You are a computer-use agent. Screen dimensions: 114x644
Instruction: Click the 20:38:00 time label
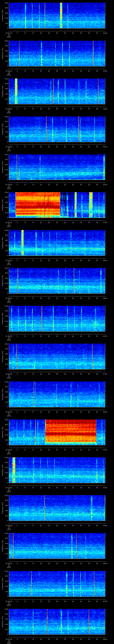point(9,298)
